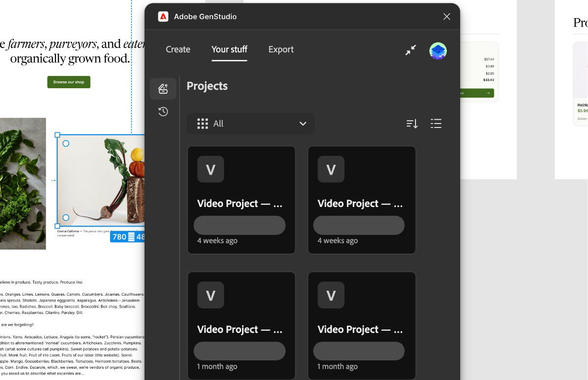Switch to the Create tab

point(178,49)
